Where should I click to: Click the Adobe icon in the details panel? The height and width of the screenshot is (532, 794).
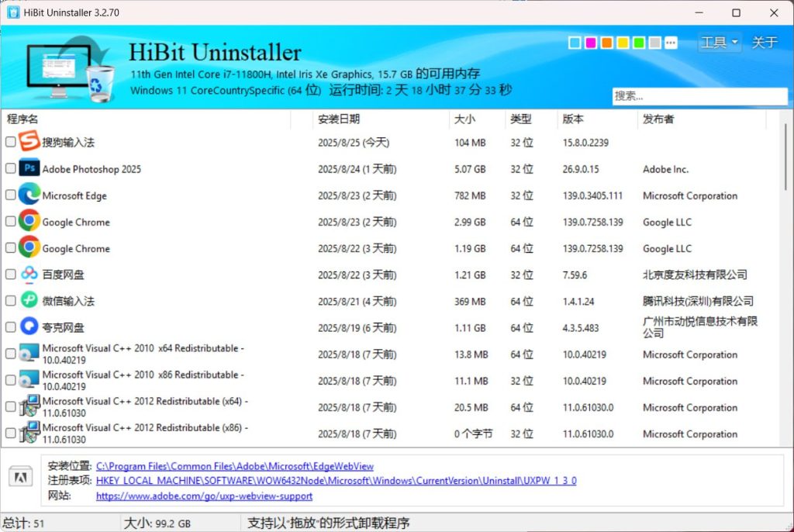point(20,478)
